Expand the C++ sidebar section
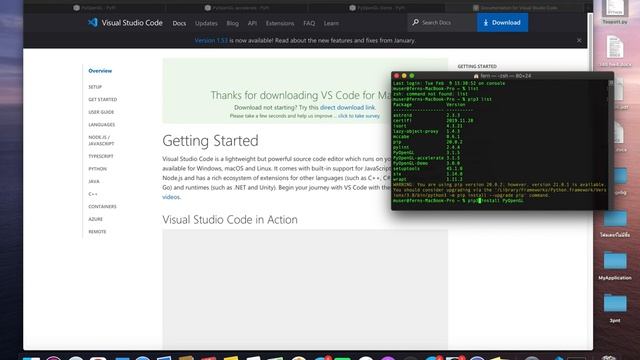The height and width of the screenshot is (360, 640). pos(93,194)
